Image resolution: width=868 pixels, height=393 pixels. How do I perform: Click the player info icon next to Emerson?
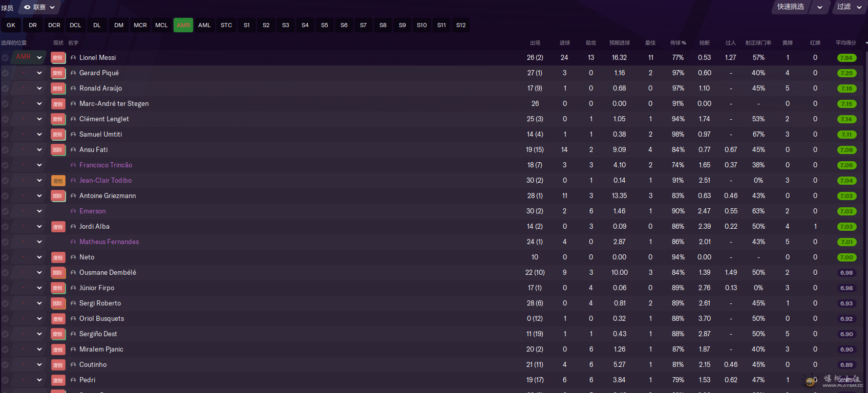coord(73,211)
